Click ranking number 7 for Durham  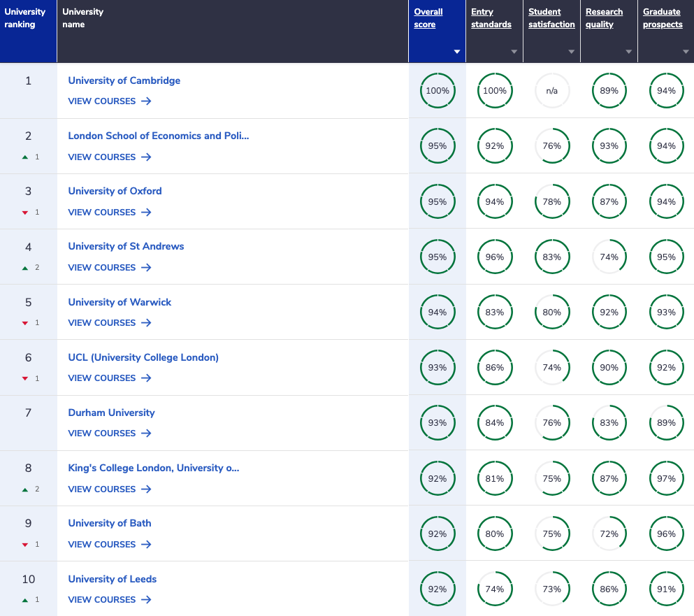coord(29,413)
